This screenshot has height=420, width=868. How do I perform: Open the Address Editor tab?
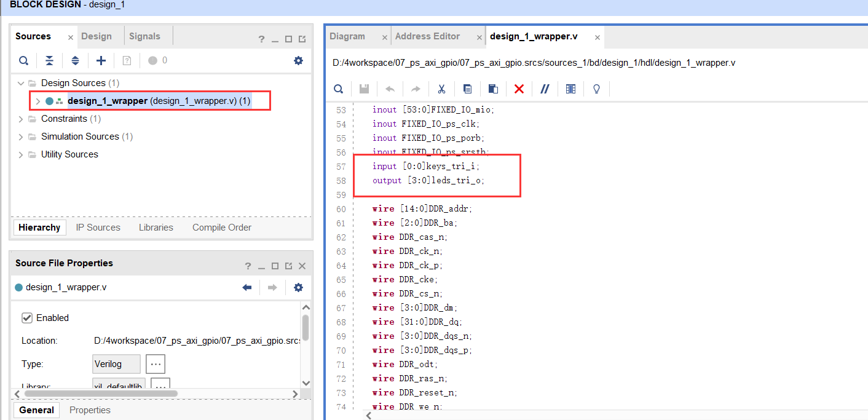click(427, 36)
